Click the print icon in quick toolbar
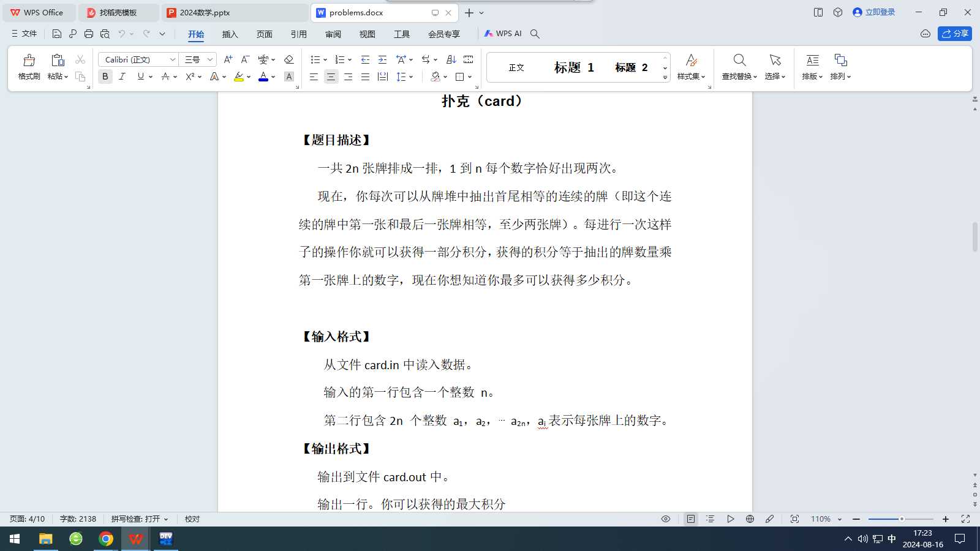The image size is (980, 551). [x=89, y=34]
